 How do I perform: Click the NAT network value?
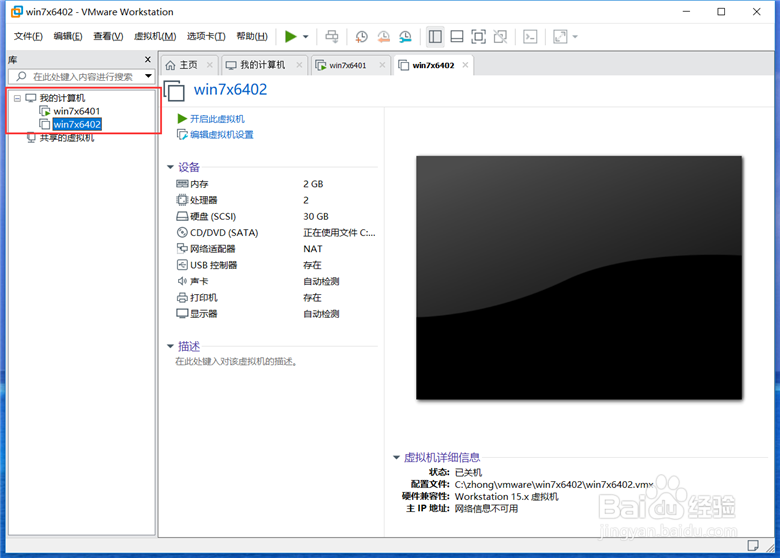[313, 249]
